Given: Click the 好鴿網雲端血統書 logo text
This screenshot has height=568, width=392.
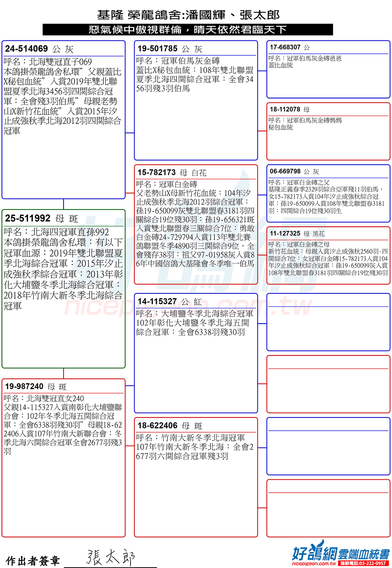Looking at the screenshot, I should [x=341, y=554].
